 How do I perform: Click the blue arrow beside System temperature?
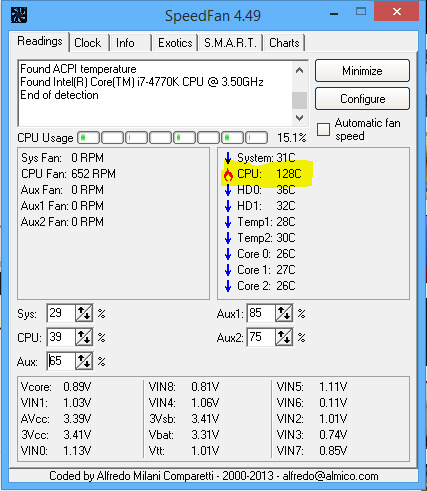[228, 158]
